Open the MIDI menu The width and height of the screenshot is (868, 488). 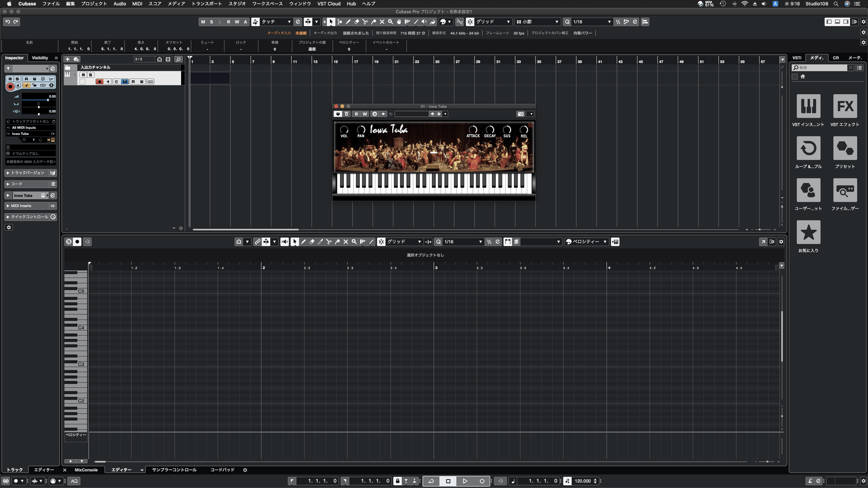(137, 4)
